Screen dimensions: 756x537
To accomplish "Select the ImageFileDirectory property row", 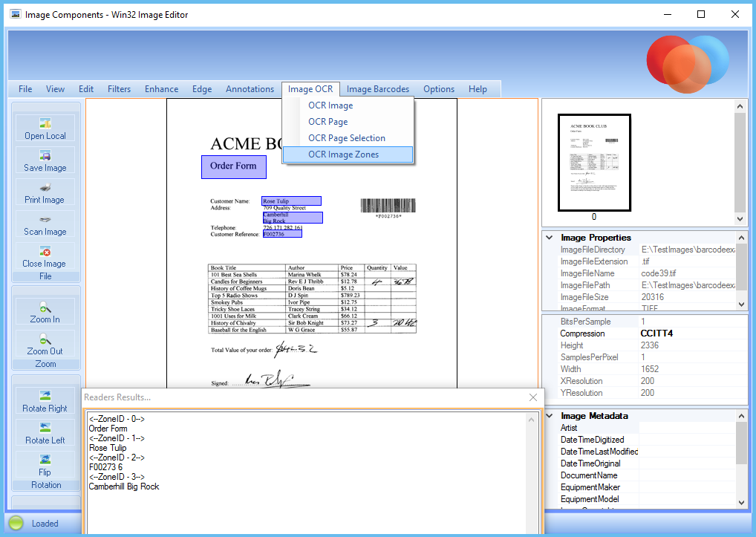I will click(647, 250).
